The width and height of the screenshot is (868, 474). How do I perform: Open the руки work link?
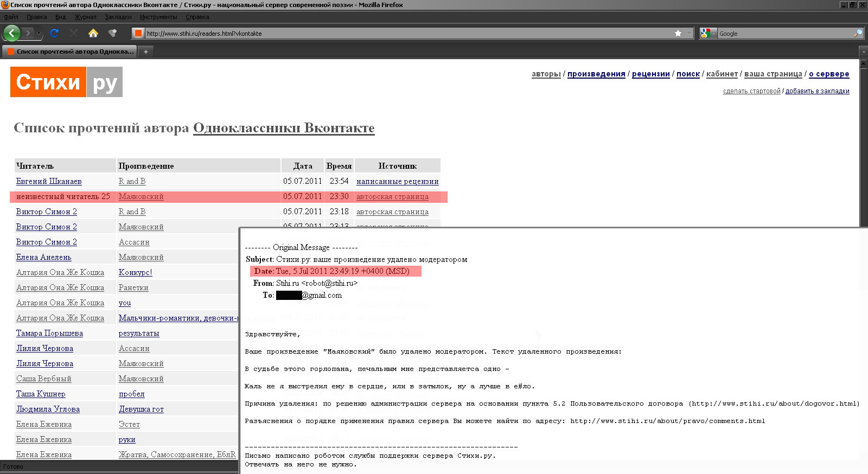point(127,439)
